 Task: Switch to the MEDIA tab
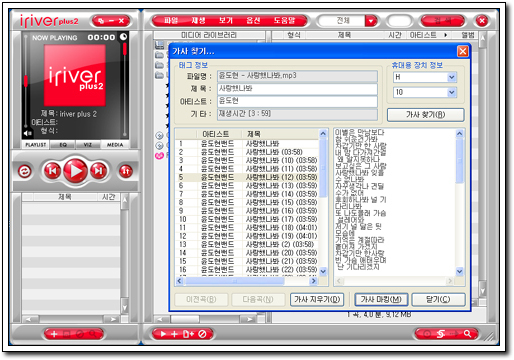[x=115, y=145]
